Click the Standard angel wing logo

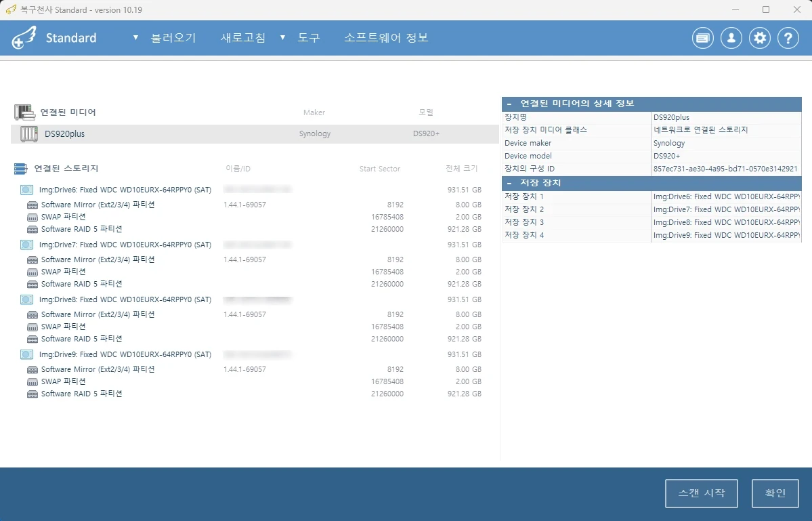pos(24,37)
